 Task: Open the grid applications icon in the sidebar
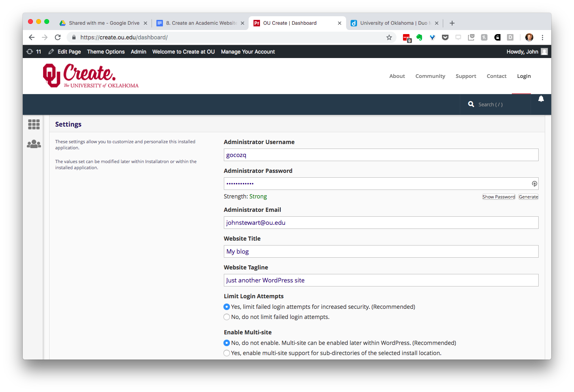[x=34, y=124]
